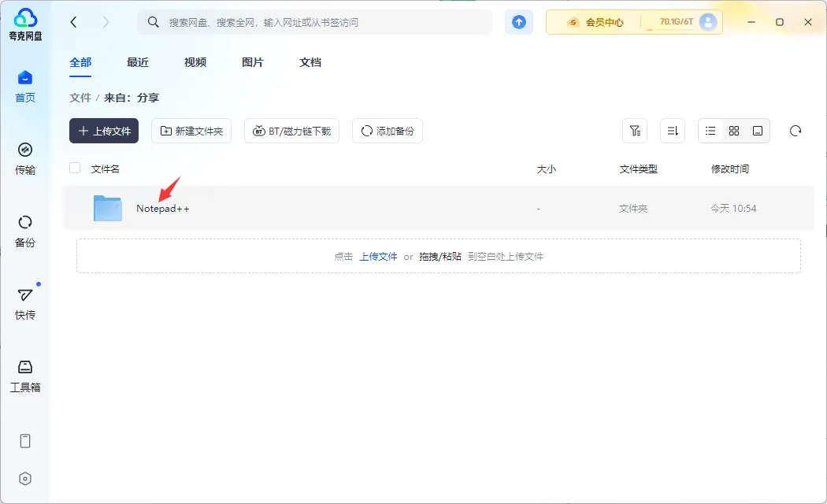This screenshot has width=827, height=504.
Task: Switch to grid view
Action: tap(734, 131)
